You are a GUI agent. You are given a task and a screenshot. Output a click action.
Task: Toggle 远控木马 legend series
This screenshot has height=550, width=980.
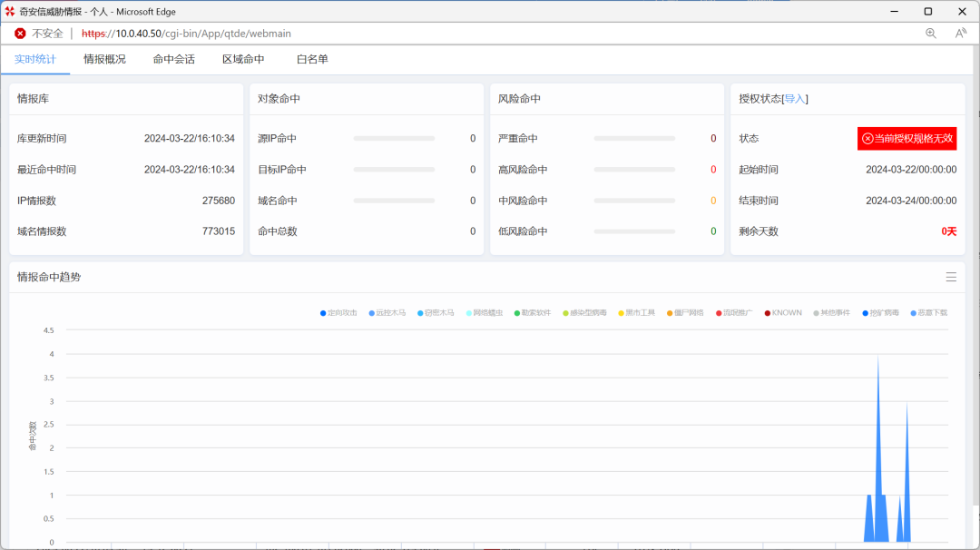(x=387, y=313)
